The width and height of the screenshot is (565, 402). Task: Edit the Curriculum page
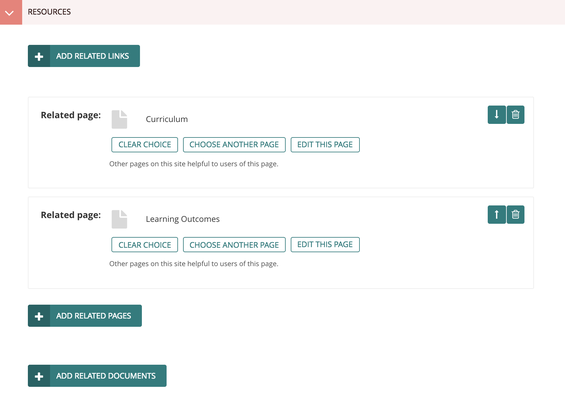coord(325,144)
